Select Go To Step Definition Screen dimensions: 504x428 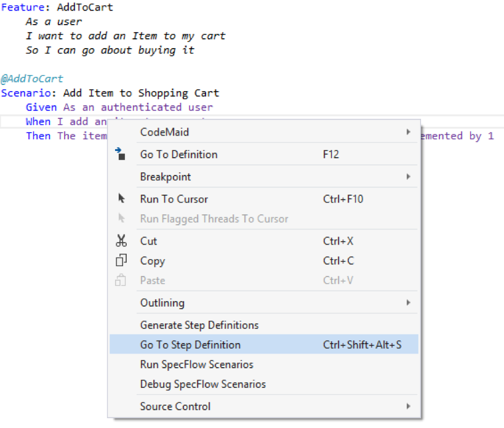pos(190,345)
